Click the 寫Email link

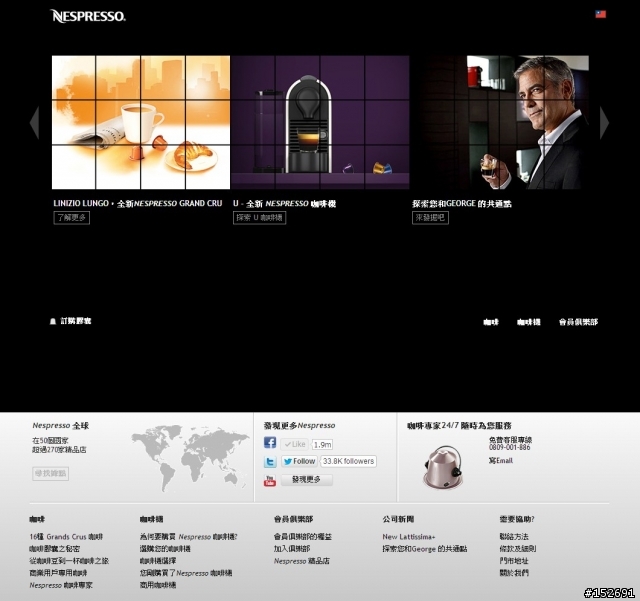[x=501, y=461]
